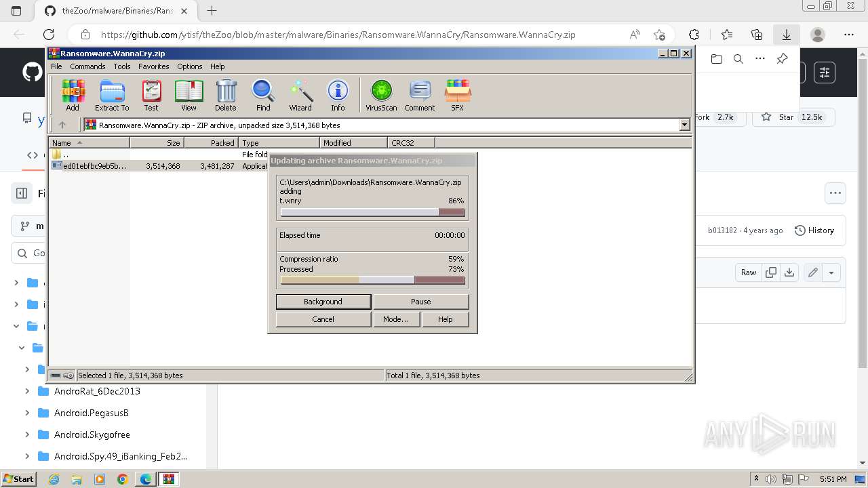Open downloads folder icon in flyout
This screenshot has width=868, height=488.
[717, 59]
